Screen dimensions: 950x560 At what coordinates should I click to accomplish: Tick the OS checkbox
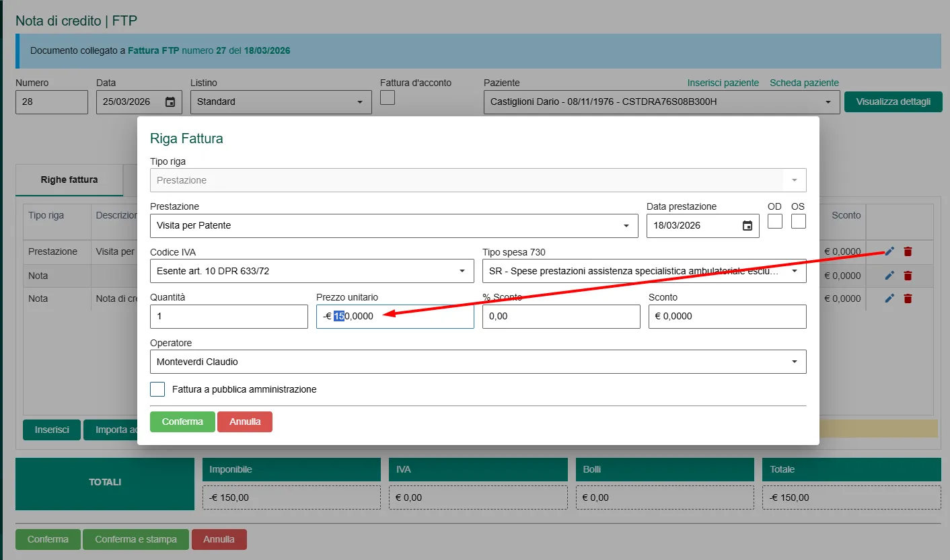(799, 221)
